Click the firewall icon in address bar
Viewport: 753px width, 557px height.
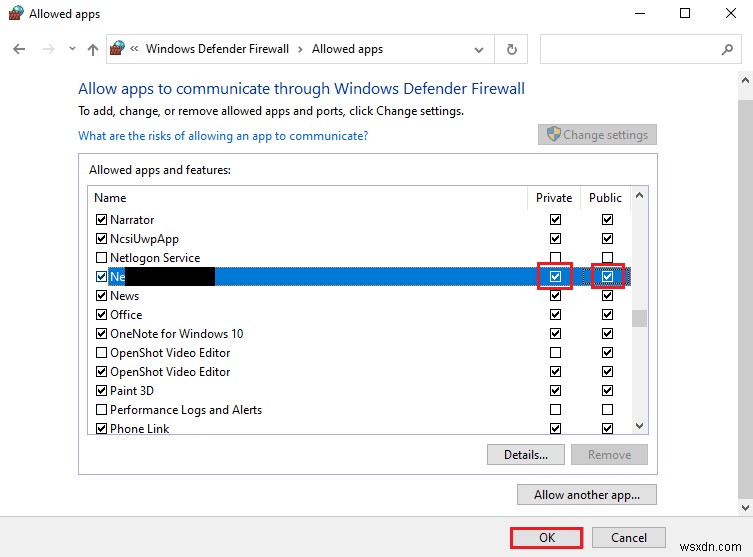118,49
